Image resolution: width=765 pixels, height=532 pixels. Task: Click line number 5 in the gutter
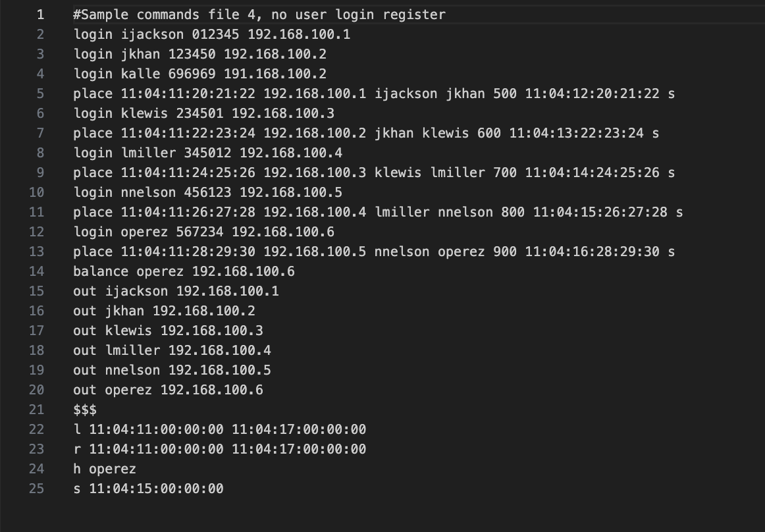click(x=41, y=93)
